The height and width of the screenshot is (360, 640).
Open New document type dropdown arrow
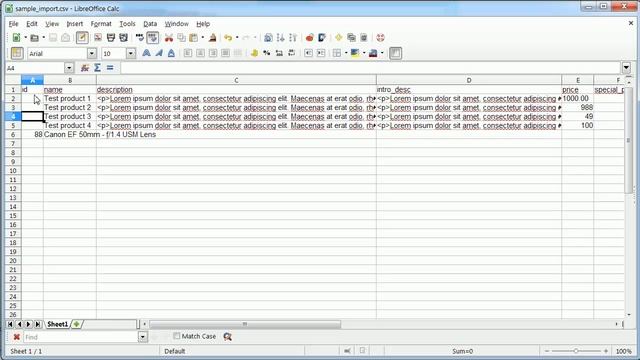pos(25,38)
